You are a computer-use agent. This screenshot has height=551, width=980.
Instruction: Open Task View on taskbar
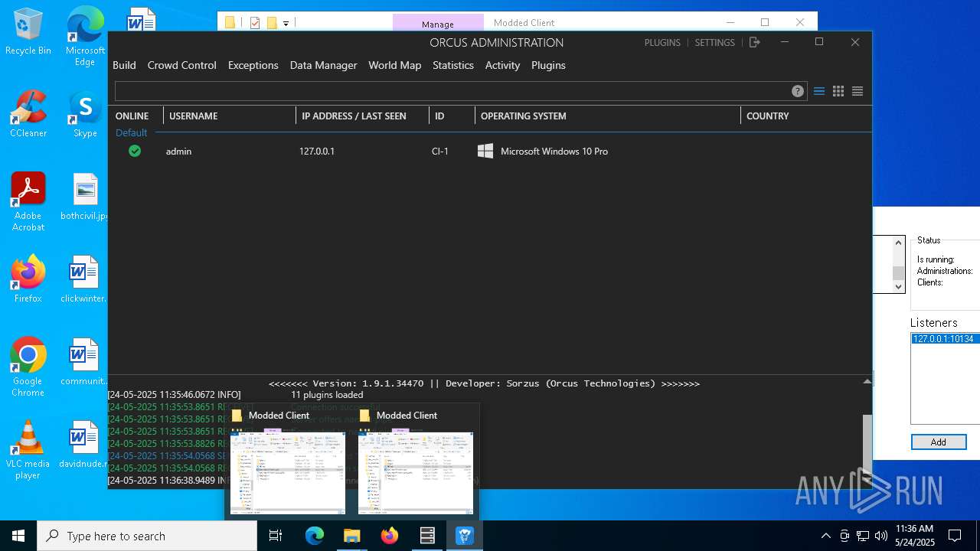click(276, 536)
